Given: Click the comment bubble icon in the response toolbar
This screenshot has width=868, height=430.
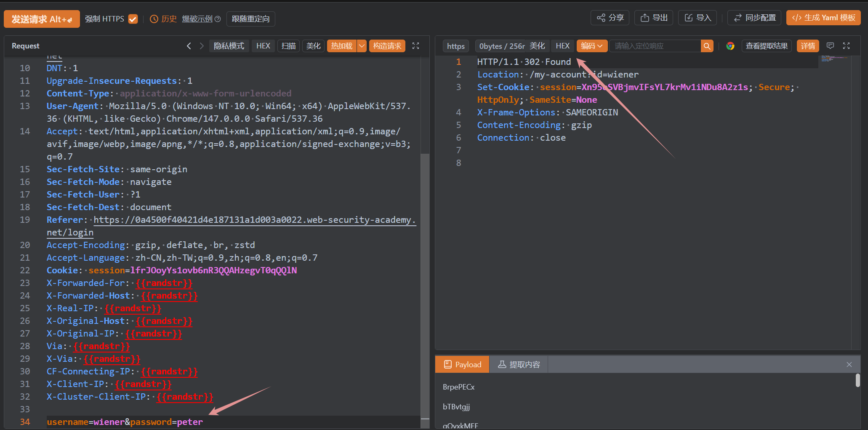Looking at the screenshot, I should click(831, 45).
